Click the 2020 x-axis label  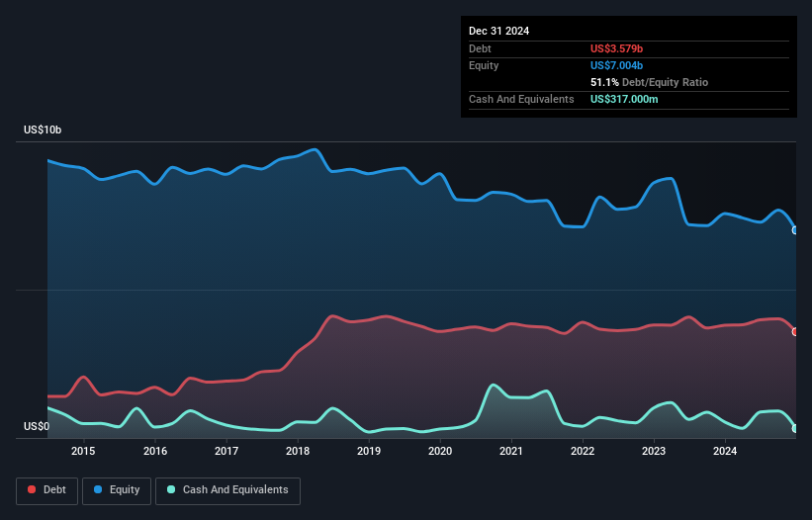tap(440, 451)
